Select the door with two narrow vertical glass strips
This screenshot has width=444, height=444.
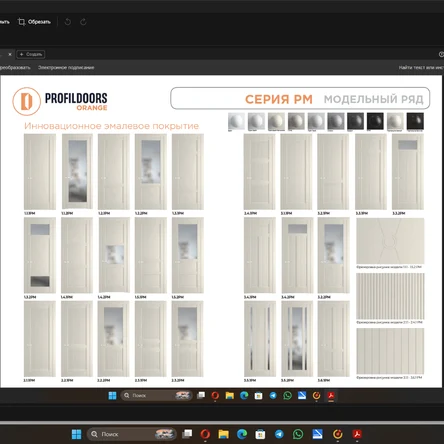click(260, 339)
